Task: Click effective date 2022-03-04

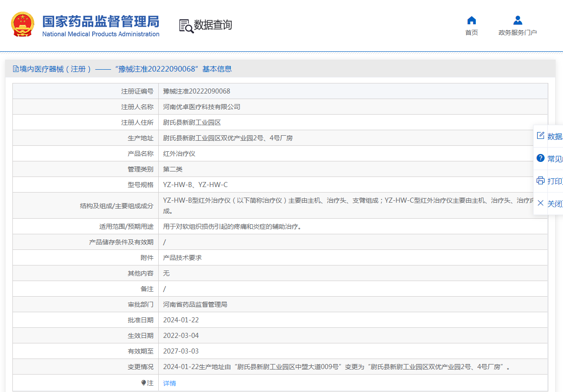Action: [181, 336]
